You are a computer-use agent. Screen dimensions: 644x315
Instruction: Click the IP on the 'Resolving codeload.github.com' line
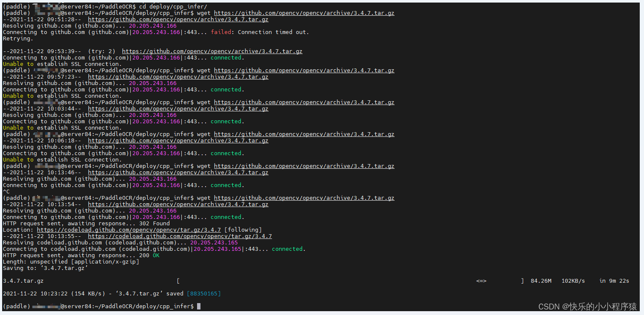tap(214, 243)
